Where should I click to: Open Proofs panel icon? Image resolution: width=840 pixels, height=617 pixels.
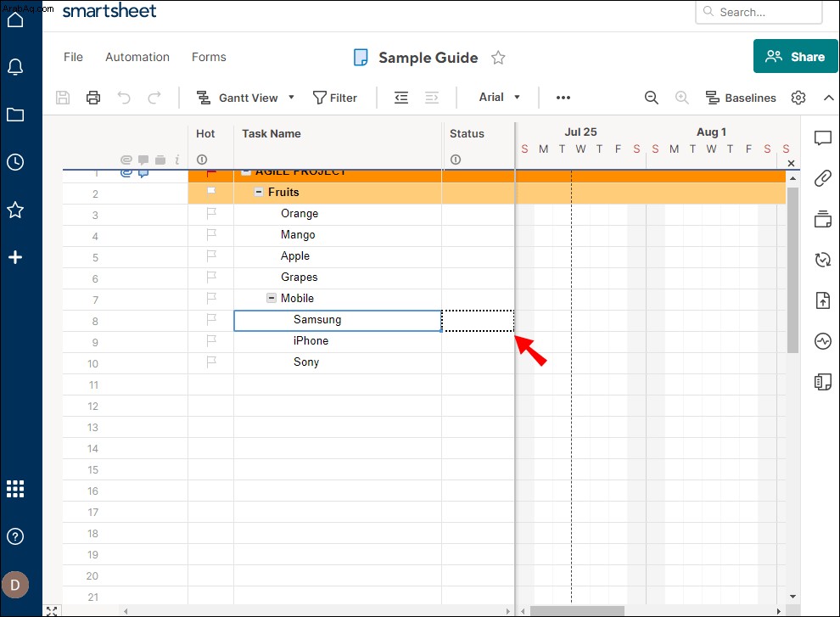[823, 219]
